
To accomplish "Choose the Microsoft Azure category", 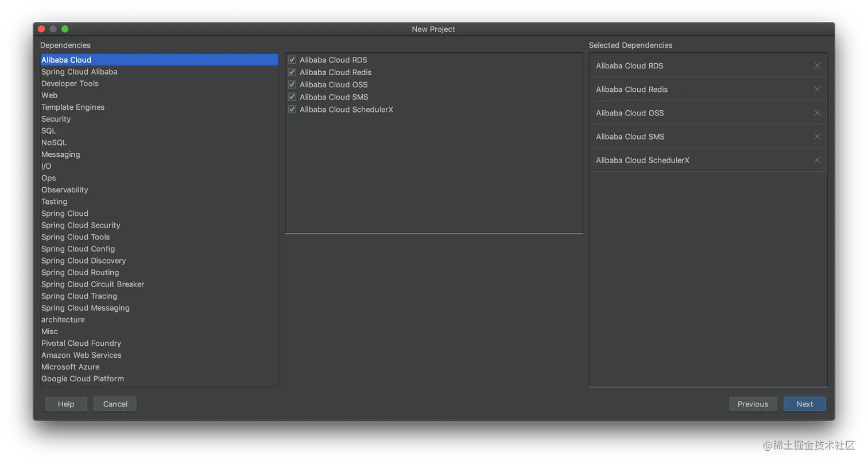I will tap(159, 367).
